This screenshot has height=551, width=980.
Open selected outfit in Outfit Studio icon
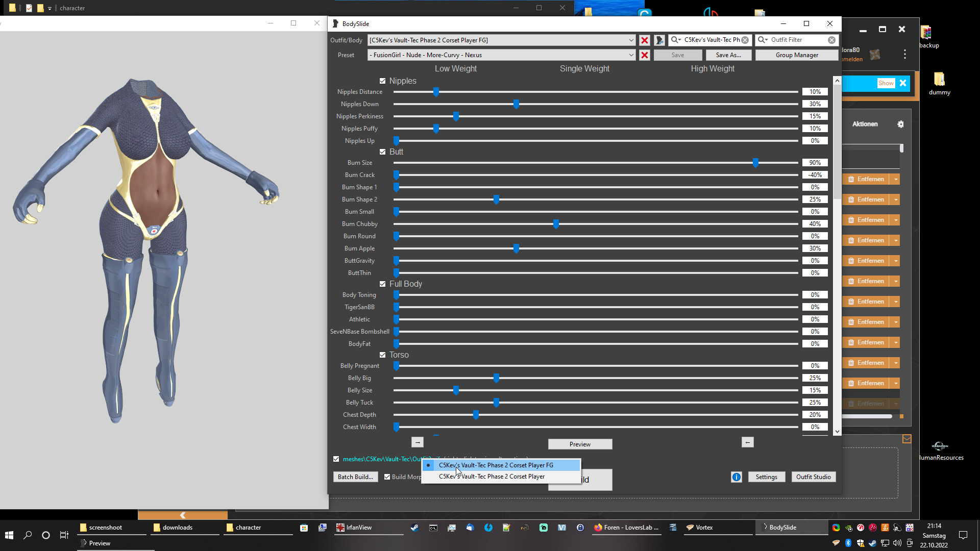tap(659, 40)
